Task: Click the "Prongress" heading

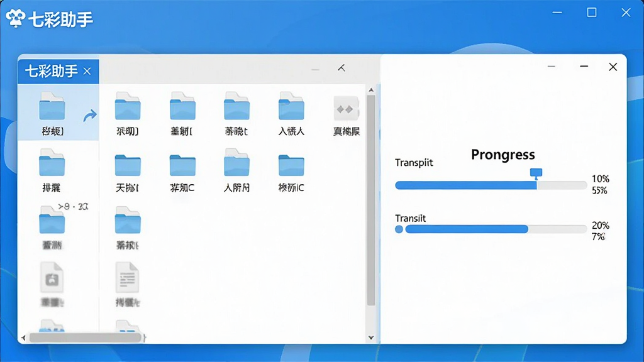Action: (502, 155)
